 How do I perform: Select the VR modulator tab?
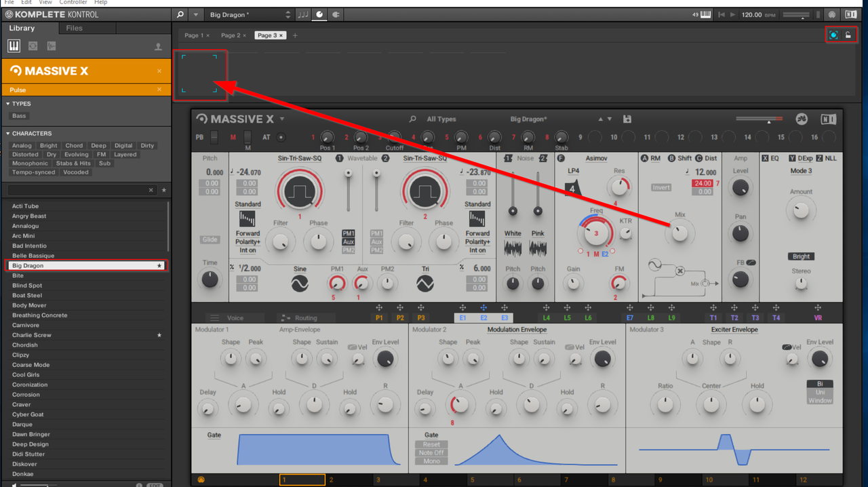(x=818, y=317)
